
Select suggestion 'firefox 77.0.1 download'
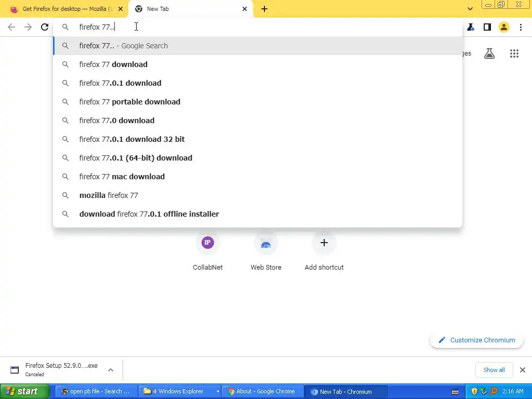coord(258,83)
